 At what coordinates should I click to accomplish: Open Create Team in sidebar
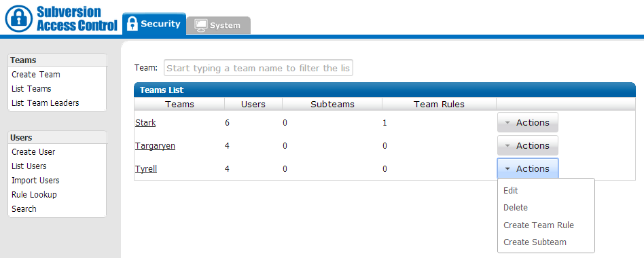pos(36,75)
